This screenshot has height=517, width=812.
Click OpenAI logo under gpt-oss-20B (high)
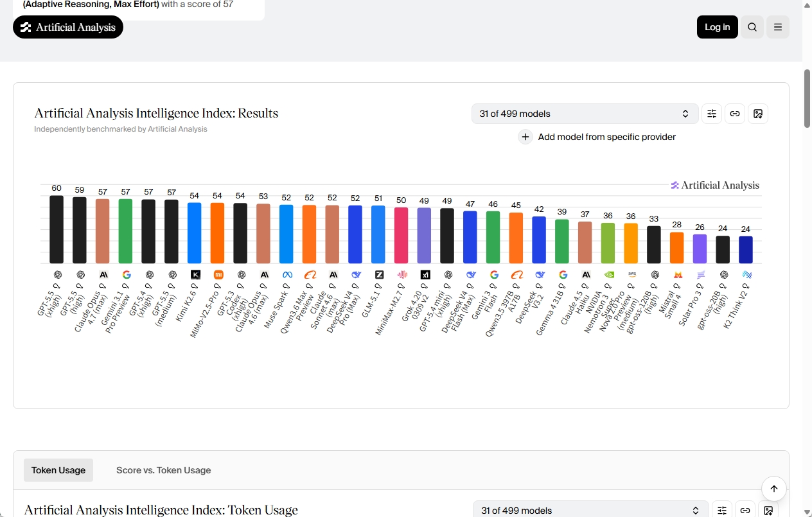click(723, 274)
